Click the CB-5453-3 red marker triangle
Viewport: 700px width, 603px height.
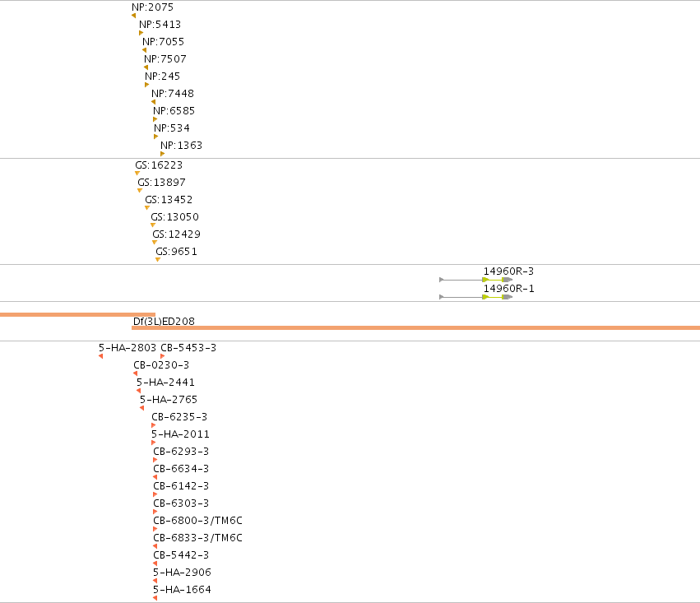(x=163, y=356)
